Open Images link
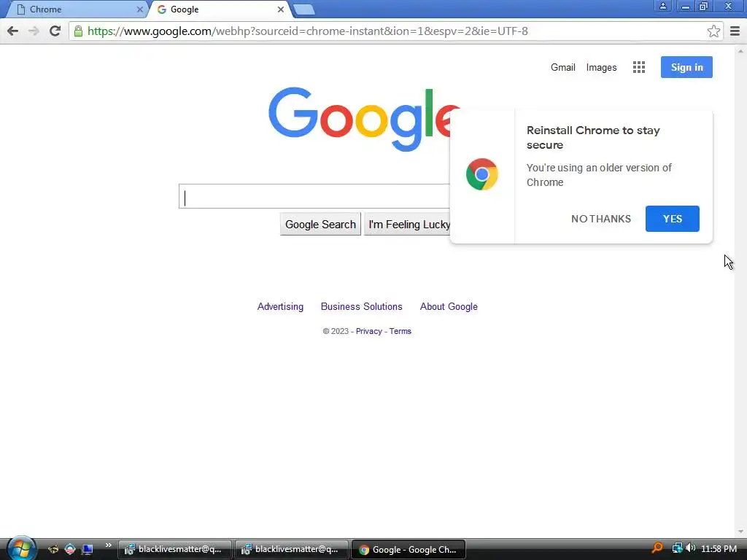Image resolution: width=747 pixels, height=560 pixels. point(601,68)
